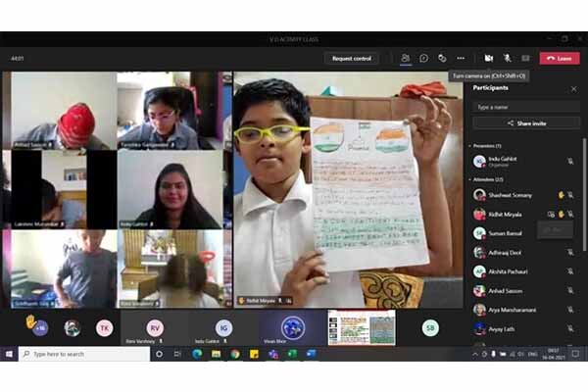Focus the 'Type a name' search field
Screen dimensions: 588x392
[x=525, y=107]
